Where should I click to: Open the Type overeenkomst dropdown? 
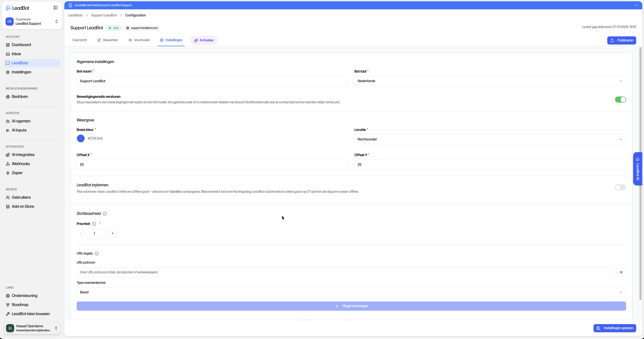coord(351,292)
